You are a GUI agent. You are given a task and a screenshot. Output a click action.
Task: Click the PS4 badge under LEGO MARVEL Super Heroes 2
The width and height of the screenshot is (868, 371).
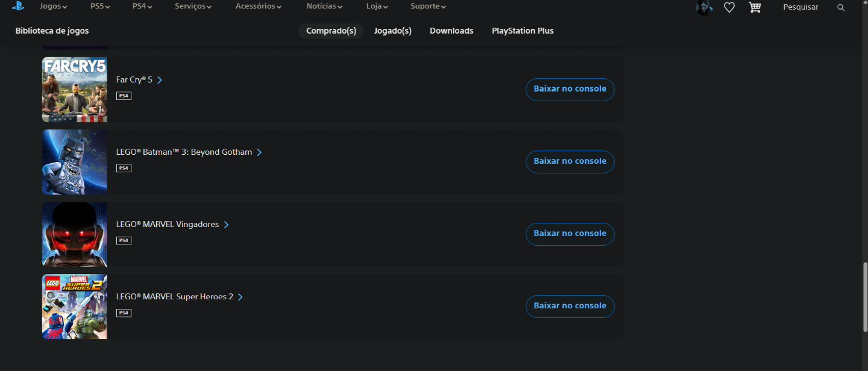tap(124, 313)
